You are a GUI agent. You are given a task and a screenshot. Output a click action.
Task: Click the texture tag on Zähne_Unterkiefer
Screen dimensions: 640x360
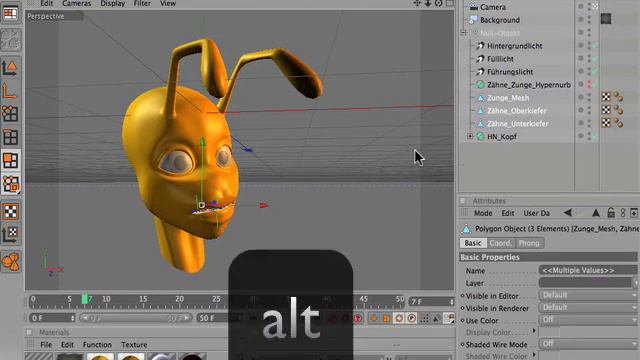[x=606, y=123]
